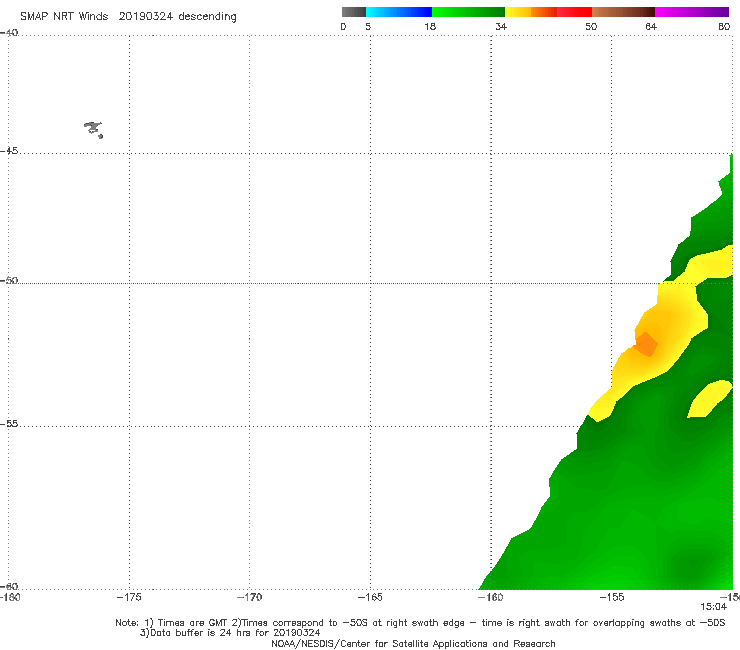Click the blue segment of the color bar
Viewport: 740px width, 650px height.
399,12
